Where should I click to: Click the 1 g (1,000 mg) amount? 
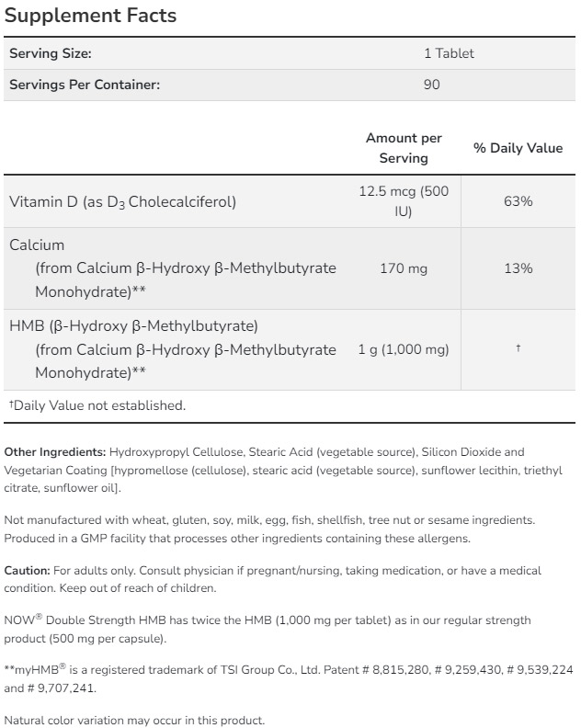404,349
